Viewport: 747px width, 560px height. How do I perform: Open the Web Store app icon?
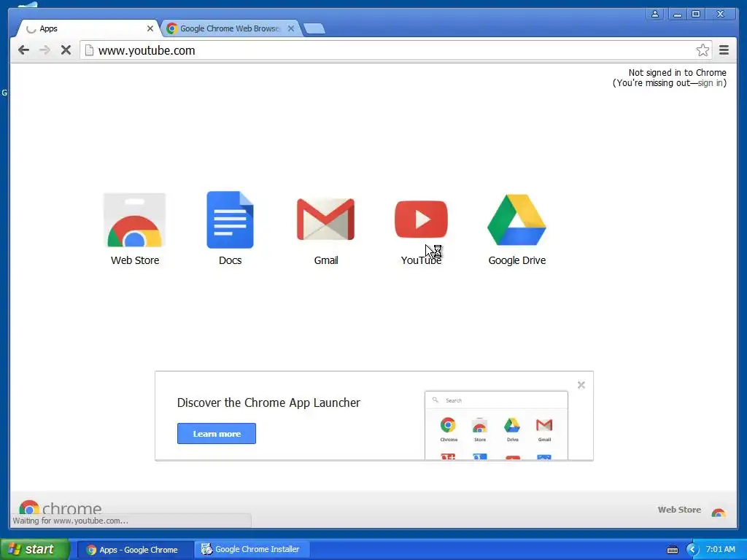coord(134,220)
